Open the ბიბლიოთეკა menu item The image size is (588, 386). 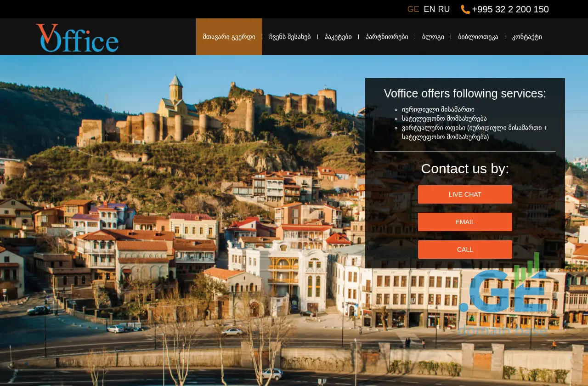478,37
